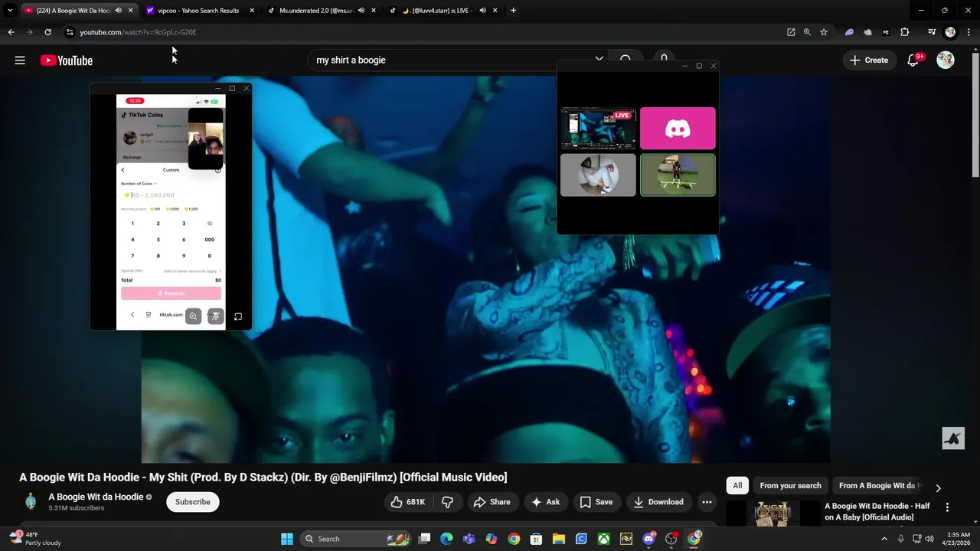Switch to vipcoo Yahoo Search Results tab

(198, 11)
